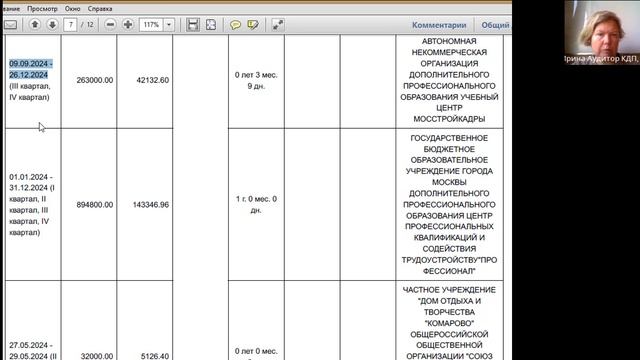Open the Общий panel
This screenshot has width=640, height=360.
pos(496,25)
